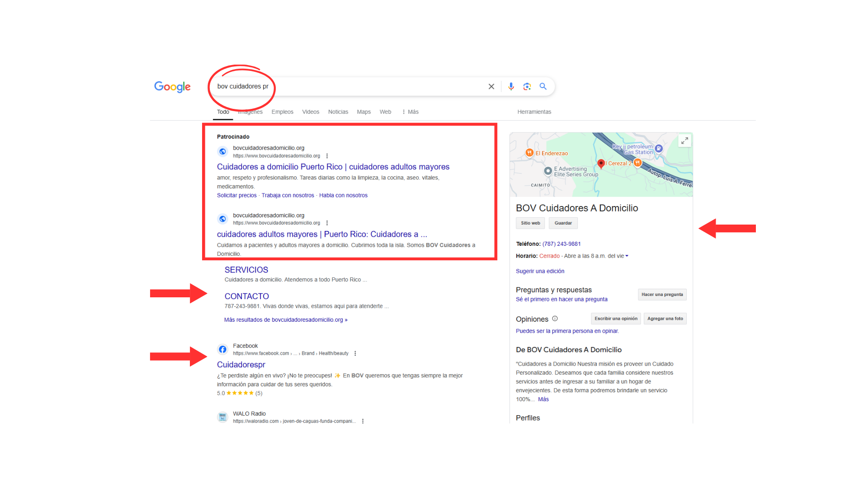
Task: Expand the map with fullscreen icon
Action: [684, 141]
